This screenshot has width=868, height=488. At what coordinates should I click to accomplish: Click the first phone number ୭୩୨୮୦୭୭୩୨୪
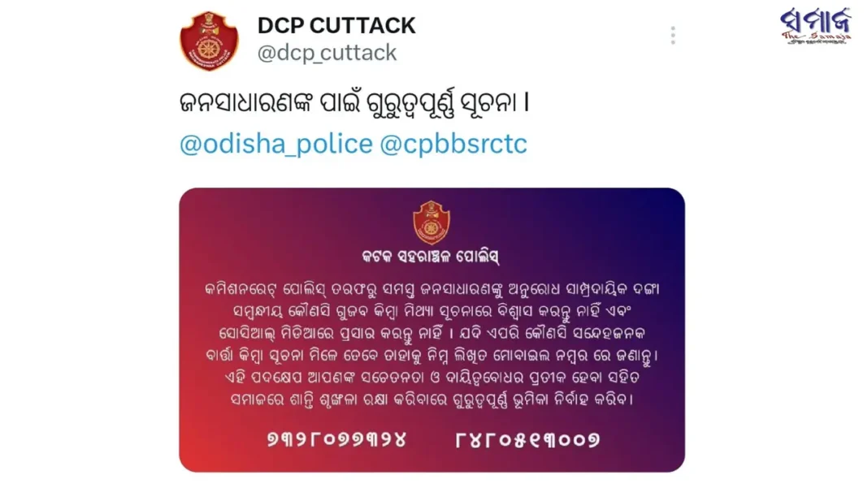pyautogui.click(x=337, y=440)
